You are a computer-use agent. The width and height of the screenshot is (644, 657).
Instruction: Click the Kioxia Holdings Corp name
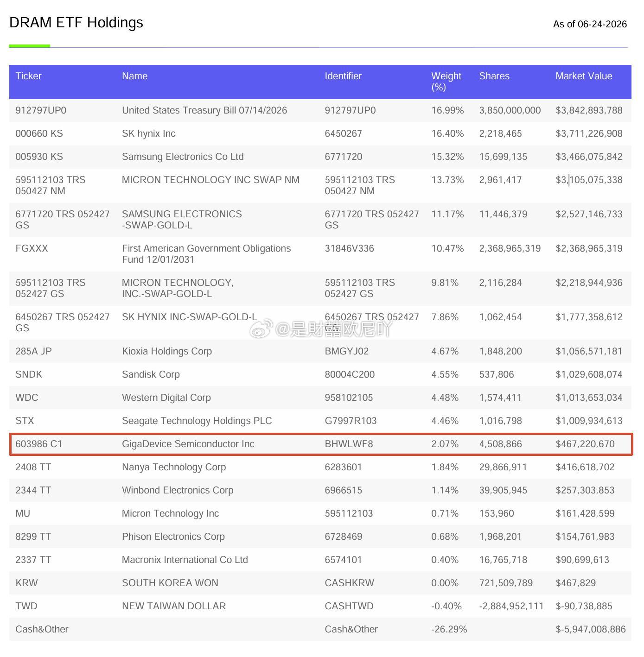pyautogui.click(x=167, y=351)
